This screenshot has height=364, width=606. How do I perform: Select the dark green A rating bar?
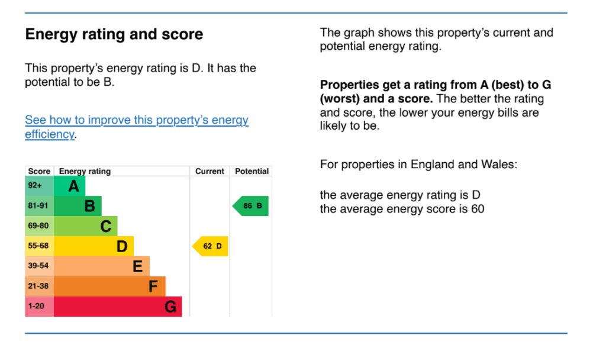(70, 186)
